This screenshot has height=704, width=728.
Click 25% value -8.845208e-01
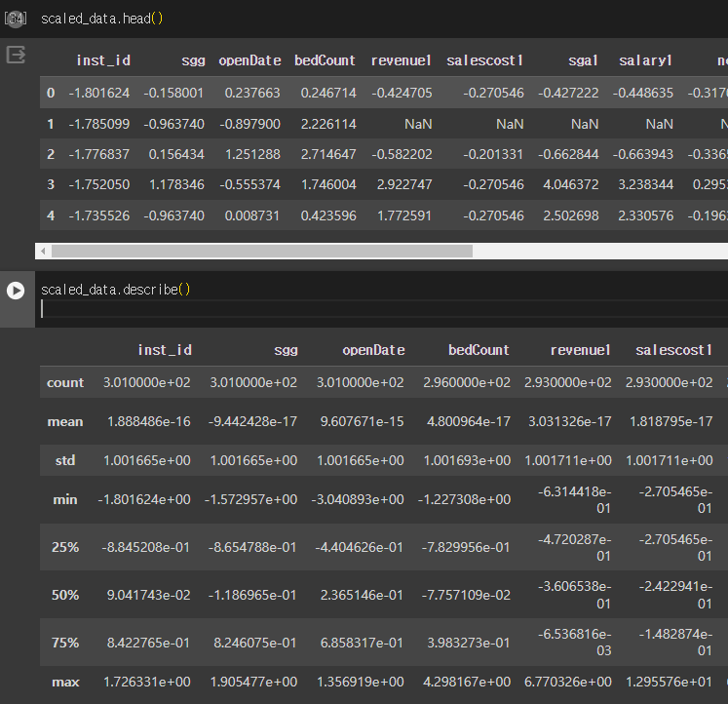(146, 548)
